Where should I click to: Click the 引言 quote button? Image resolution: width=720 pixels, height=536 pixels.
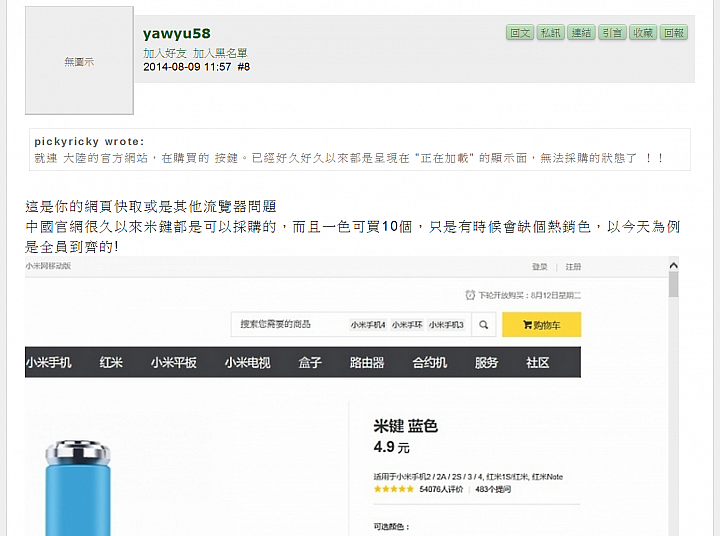tap(612, 33)
